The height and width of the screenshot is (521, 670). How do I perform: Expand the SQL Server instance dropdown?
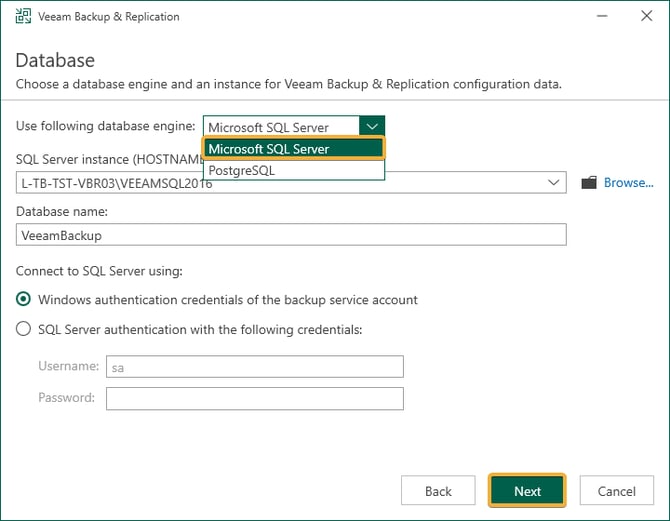tap(553, 182)
